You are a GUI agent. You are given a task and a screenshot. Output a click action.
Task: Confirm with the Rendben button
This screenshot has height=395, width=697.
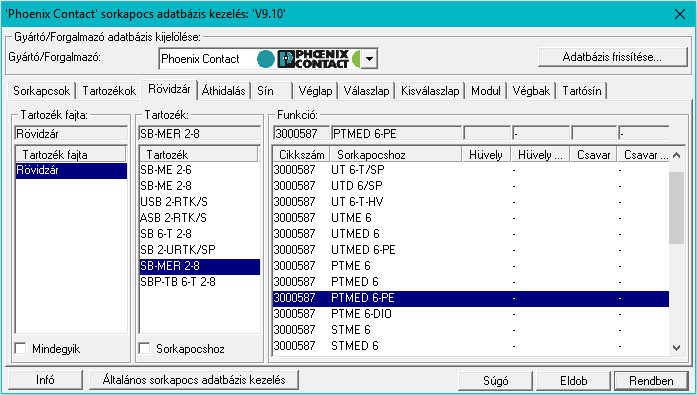coord(651,381)
